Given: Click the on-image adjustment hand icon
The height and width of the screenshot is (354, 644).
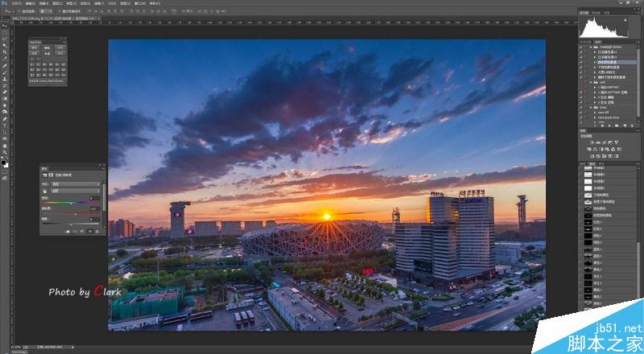Looking at the screenshot, I should (x=45, y=191).
